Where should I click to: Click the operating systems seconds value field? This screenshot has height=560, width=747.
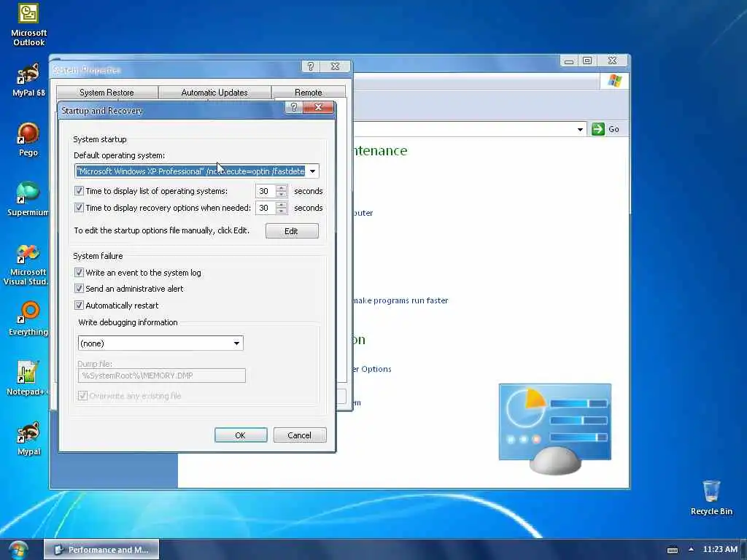pos(266,191)
